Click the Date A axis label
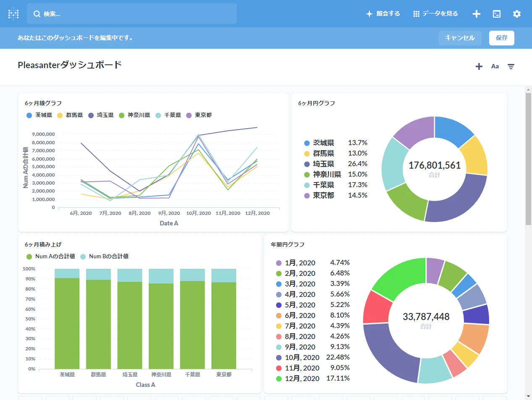The height and width of the screenshot is (400, 532). click(x=169, y=223)
